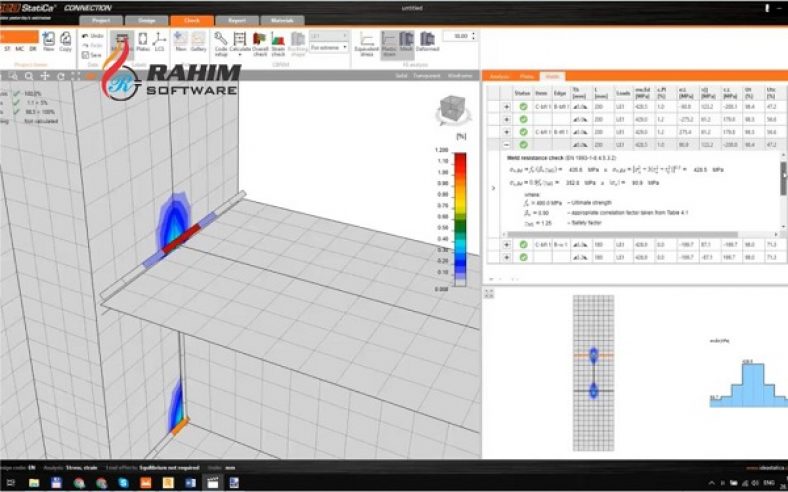Switch model view to Wireframe

(460, 76)
